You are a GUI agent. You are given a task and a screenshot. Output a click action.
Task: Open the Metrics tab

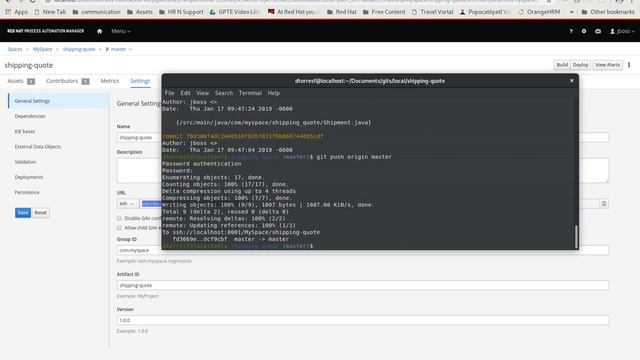click(x=110, y=81)
